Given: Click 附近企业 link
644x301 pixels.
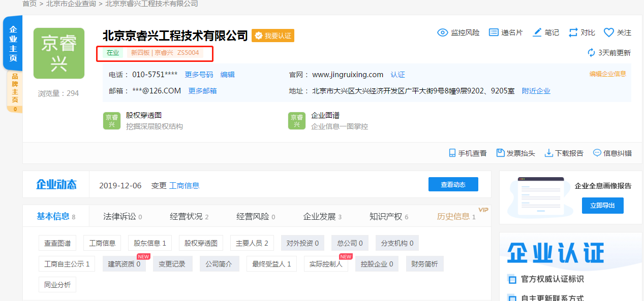Looking at the screenshot, I should (x=536, y=91).
